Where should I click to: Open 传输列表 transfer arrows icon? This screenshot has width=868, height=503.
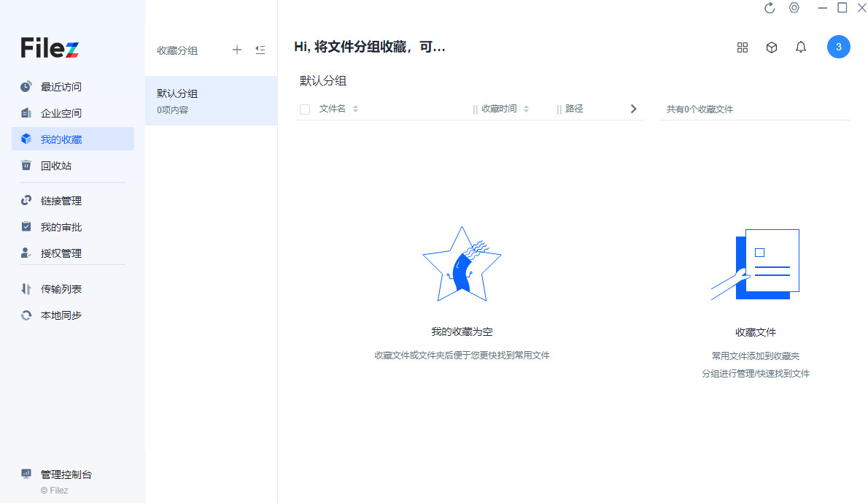tap(26, 288)
